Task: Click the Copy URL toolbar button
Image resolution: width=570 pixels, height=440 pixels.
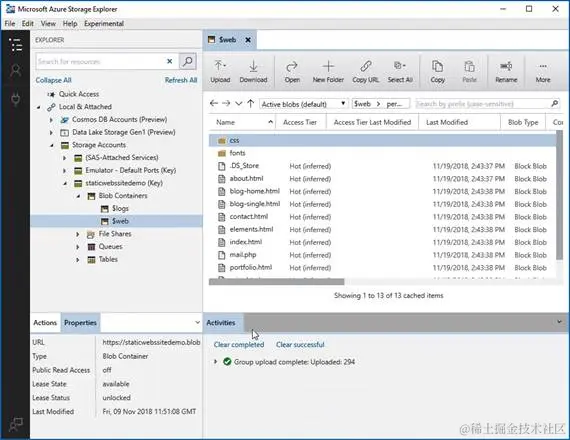Action: 366,72
